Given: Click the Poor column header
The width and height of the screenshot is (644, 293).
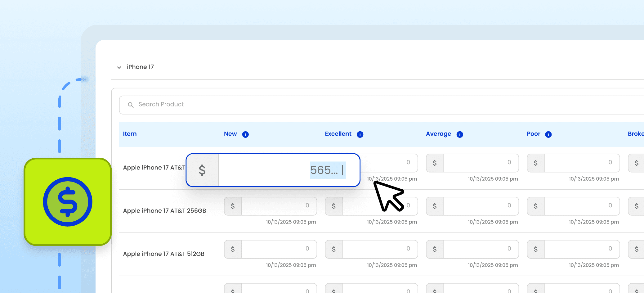Looking at the screenshot, I should pyautogui.click(x=534, y=134).
